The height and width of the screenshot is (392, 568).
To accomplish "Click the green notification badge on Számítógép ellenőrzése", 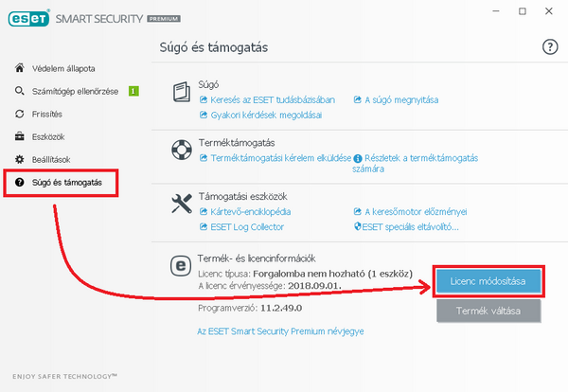I will [133, 91].
